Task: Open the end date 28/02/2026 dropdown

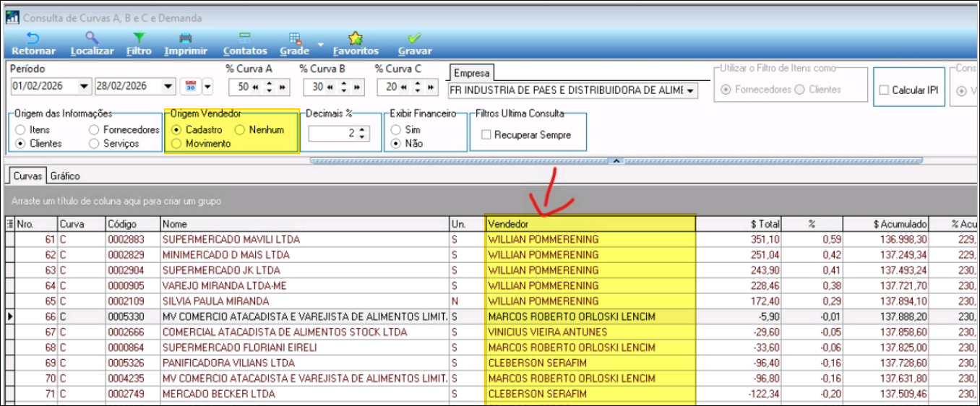Action: (168, 87)
